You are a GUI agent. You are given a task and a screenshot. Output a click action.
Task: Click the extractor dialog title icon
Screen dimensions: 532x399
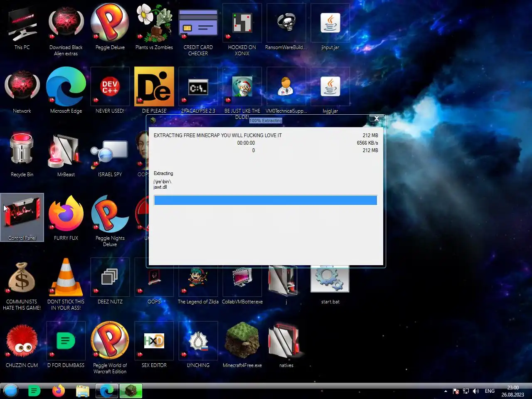pyautogui.click(x=153, y=120)
